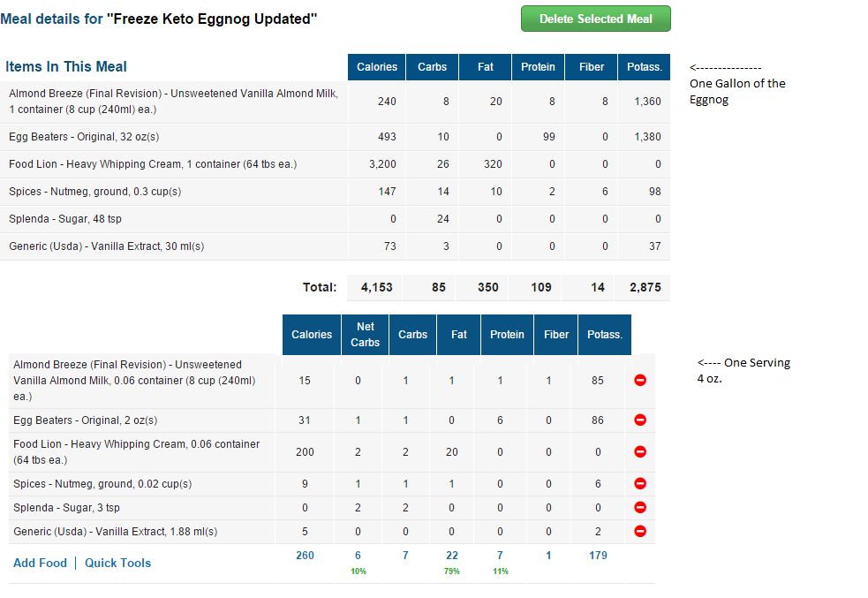Click the 493 calories cell for Egg Beaters
Viewport: 868px width, 598px height.
pyautogui.click(x=387, y=137)
